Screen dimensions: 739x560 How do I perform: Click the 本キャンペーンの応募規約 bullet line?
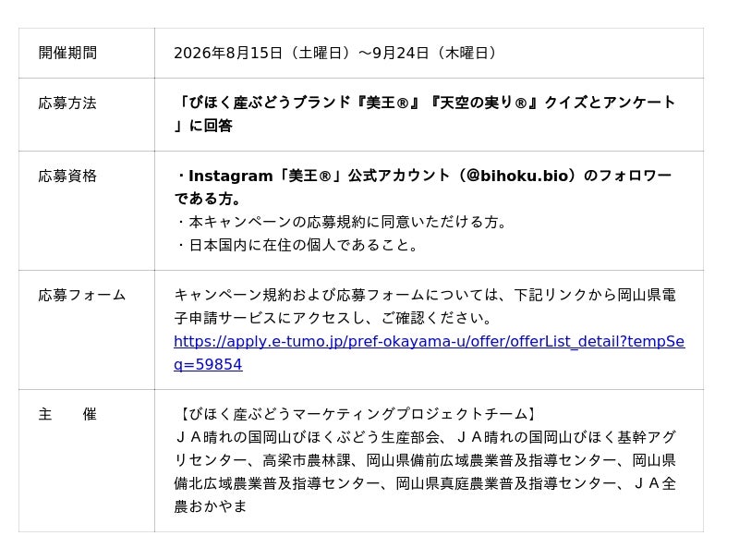(343, 222)
